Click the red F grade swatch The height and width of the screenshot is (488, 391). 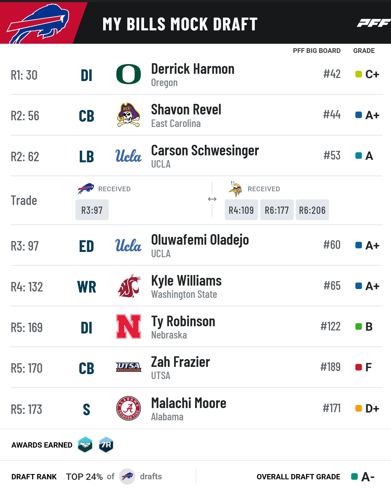(x=359, y=367)
